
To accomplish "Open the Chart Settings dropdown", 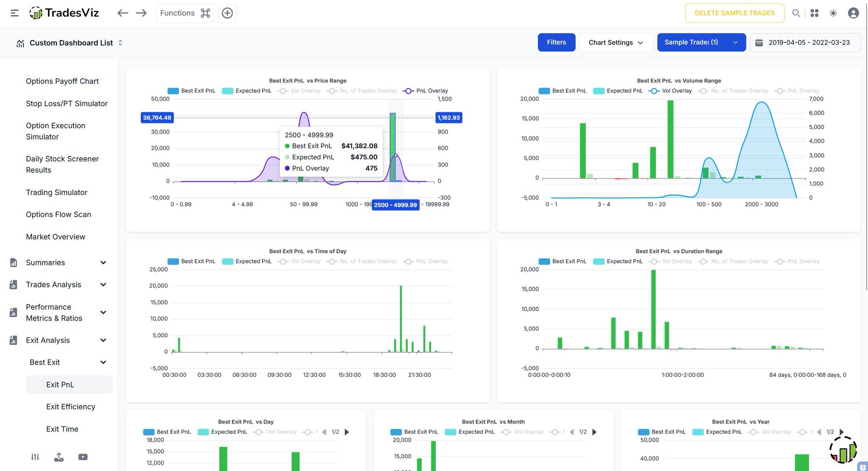I will point(615,42).
